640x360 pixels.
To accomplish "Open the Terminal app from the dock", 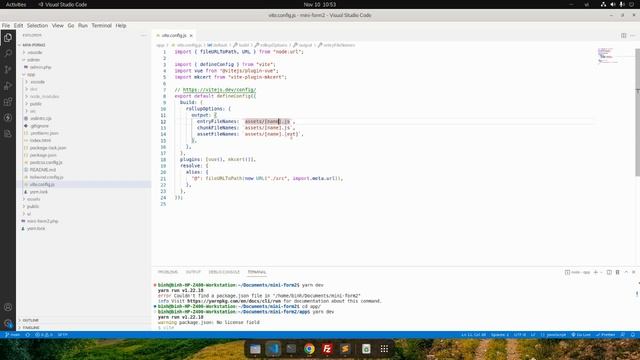I will [x=291, y=349].
